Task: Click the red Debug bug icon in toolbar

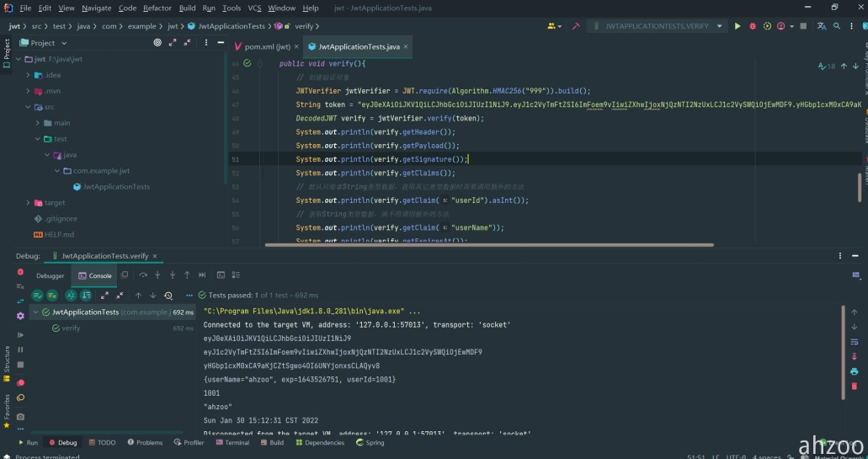Action: [753, 26]
